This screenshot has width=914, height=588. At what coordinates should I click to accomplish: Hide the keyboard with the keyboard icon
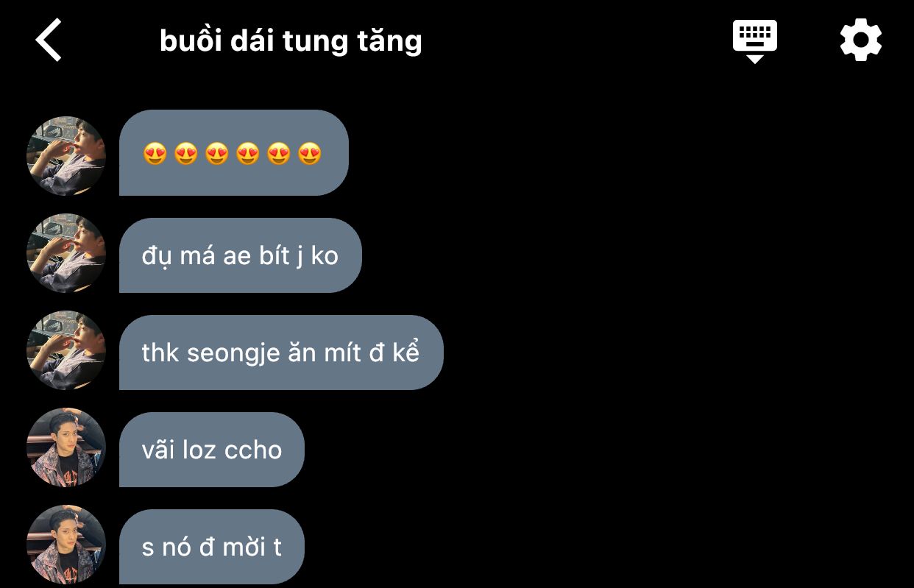point(755,40)
